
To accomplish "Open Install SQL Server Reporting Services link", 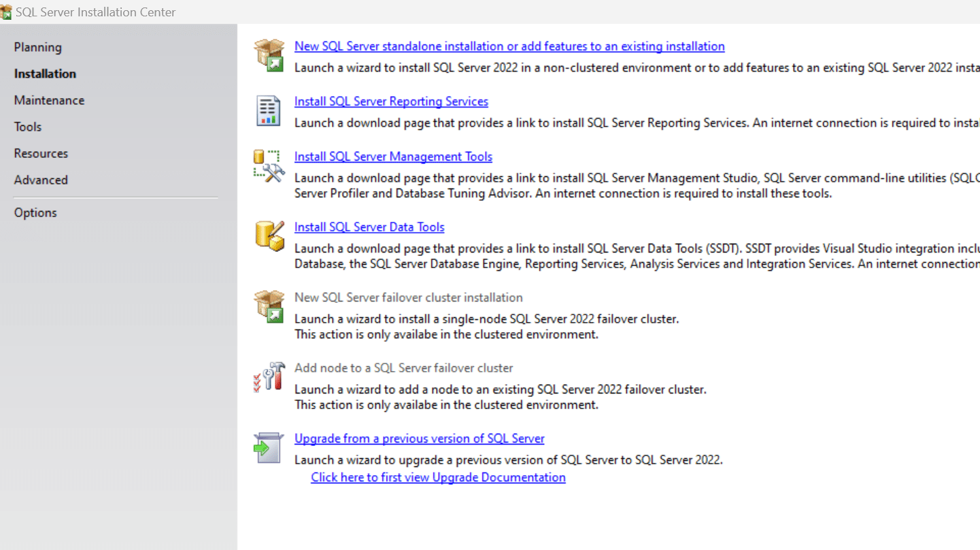I will (391, 101).
